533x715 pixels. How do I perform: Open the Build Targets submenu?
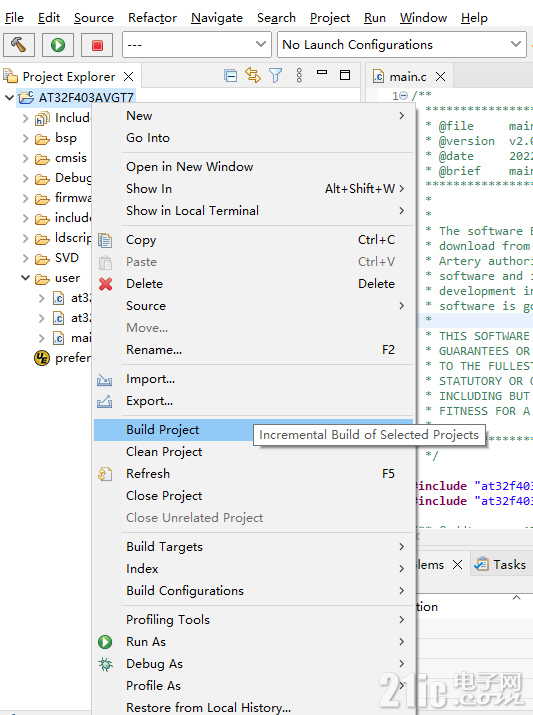253,547
